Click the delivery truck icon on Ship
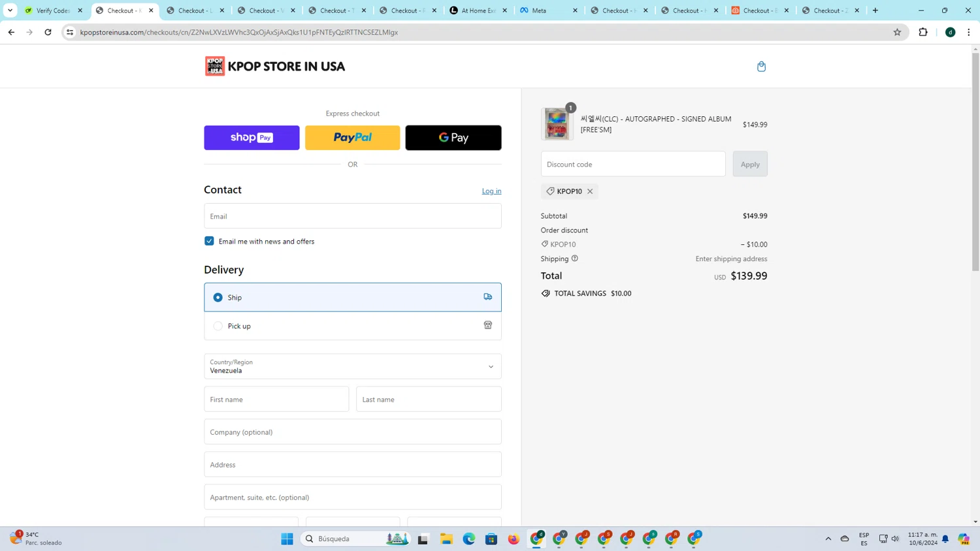The width and height of the screenshot is (980, 551). coord(487,296)
